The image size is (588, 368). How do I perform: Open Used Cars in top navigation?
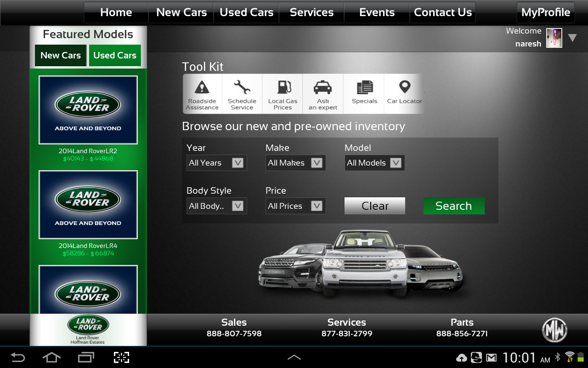click(x=247, y=12)
